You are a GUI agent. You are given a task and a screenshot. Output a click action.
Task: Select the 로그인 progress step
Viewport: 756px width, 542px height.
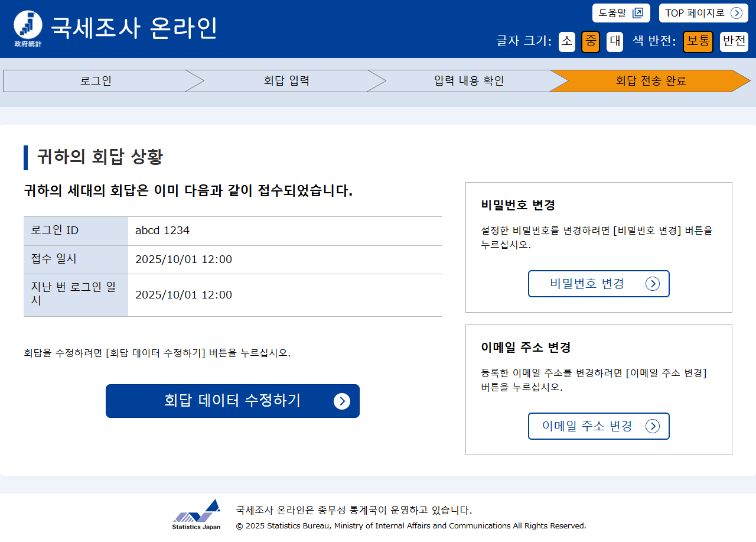(96, 81)
